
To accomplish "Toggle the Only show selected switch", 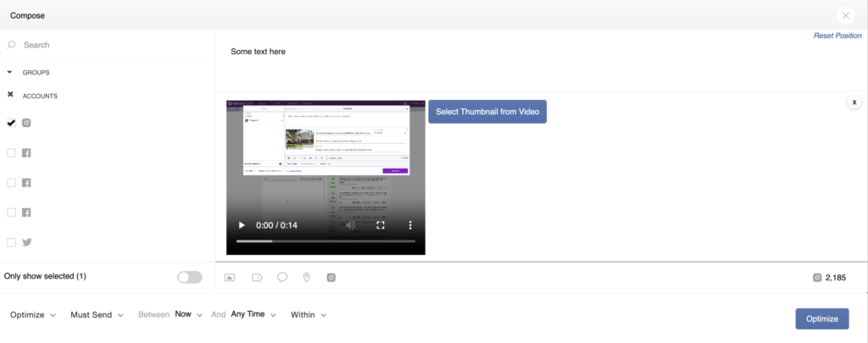I will pos(190,277).
